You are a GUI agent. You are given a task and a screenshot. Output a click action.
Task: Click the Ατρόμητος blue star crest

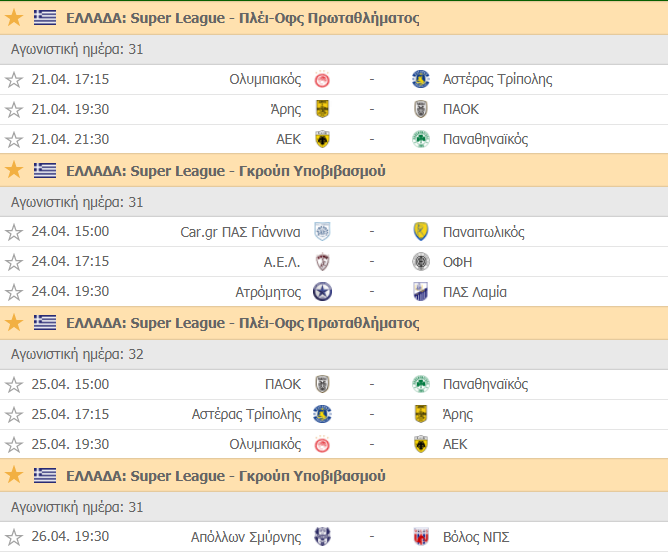(323, 292)
